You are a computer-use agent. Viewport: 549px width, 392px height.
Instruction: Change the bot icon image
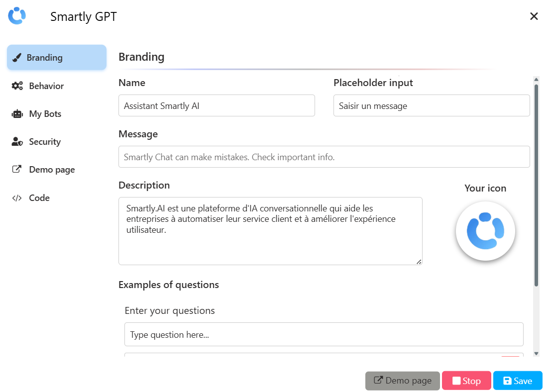click(485, 231)
